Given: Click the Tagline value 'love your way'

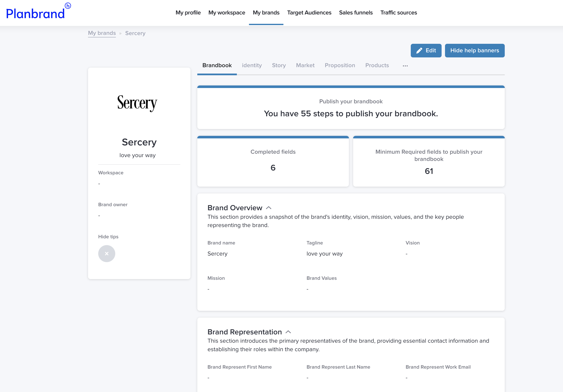Looking at the screenshot, I should (x=324, y=254).
